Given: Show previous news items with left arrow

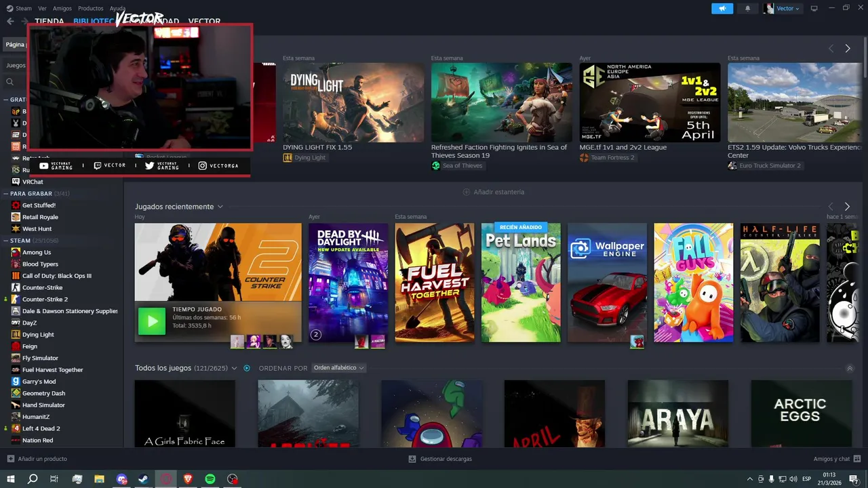Looking at the screenshot, I should click(x=831, y=49).
